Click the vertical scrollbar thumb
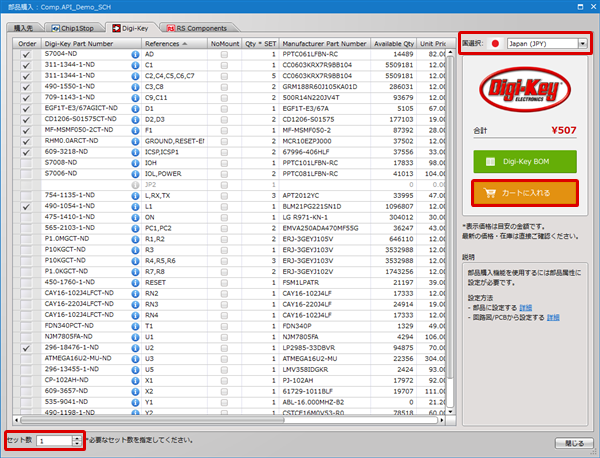600x458 pixels. click(x=450, y=217)
